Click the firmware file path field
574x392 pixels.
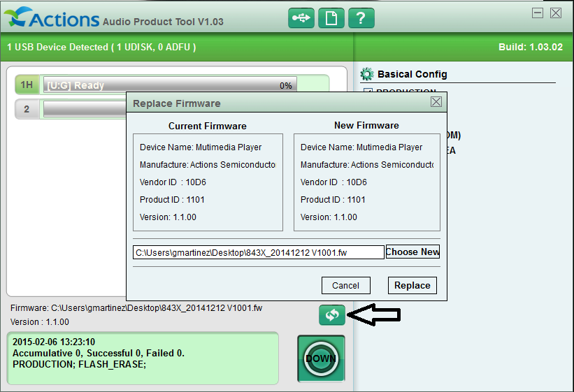click(258, 252)
